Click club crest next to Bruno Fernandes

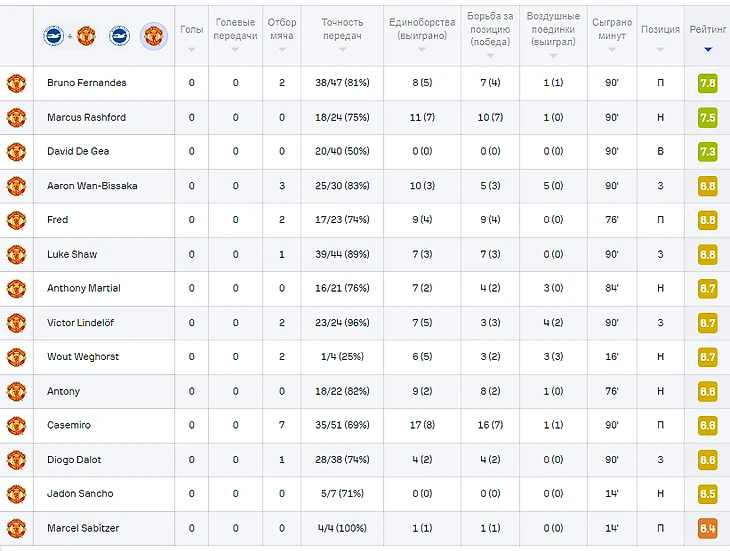pyautogui.click(x=16, y=83)
